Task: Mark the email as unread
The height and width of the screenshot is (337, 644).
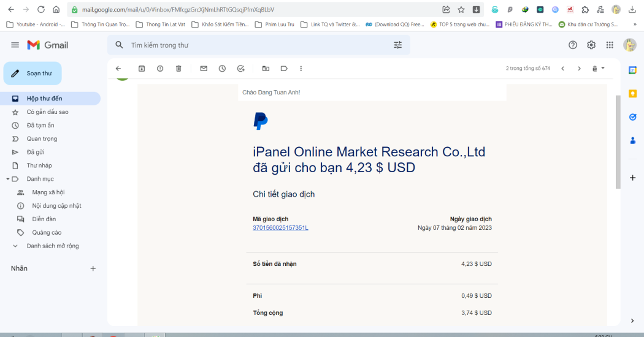Action: pos(204,69)
